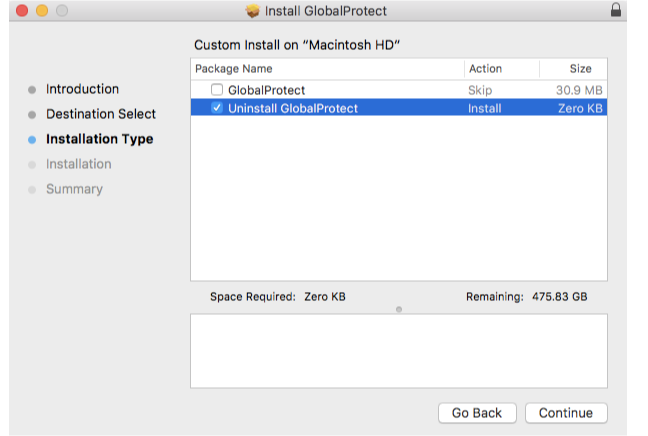Select the Destination Select step

coord(100,114)
